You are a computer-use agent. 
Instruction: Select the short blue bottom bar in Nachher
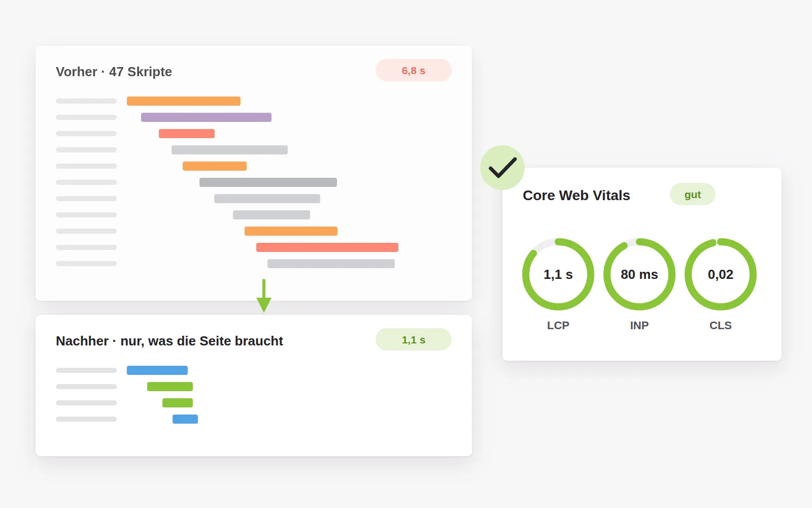pyautogui.click(x=185, y=419)
